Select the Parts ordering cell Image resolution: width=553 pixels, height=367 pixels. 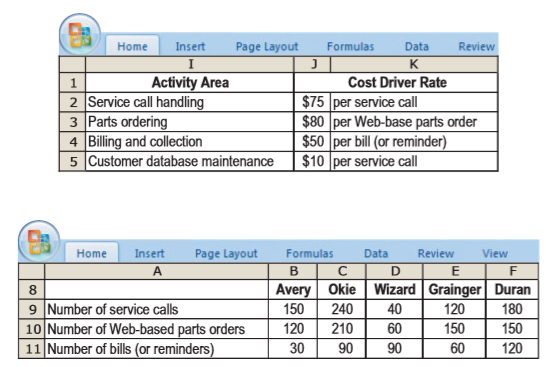190,122
